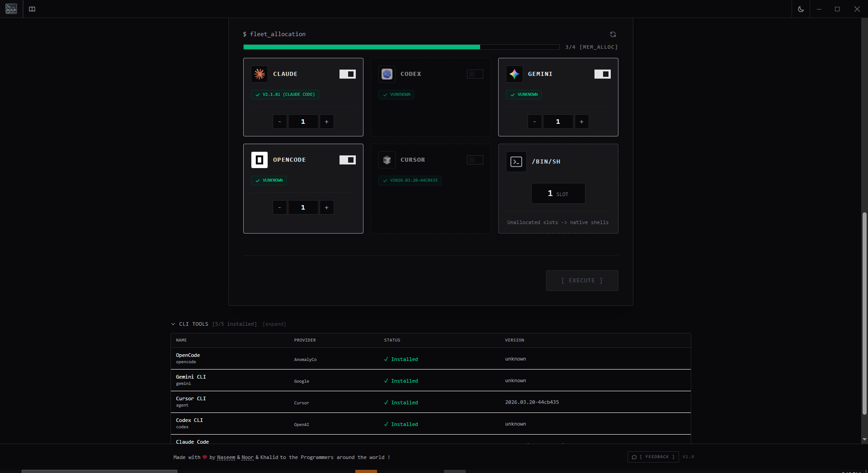This screenshot has width=868, height=473.
Task: Select the Cursor CLI table row
Action: (431, 402)
